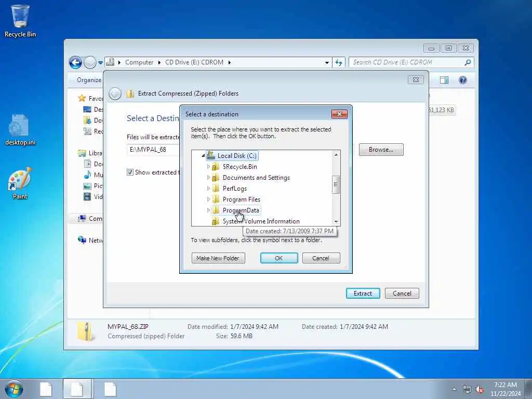Viewport: 532px width, 399px height.
Task: Click the Browse... button
Action: (x=381, y=150)
